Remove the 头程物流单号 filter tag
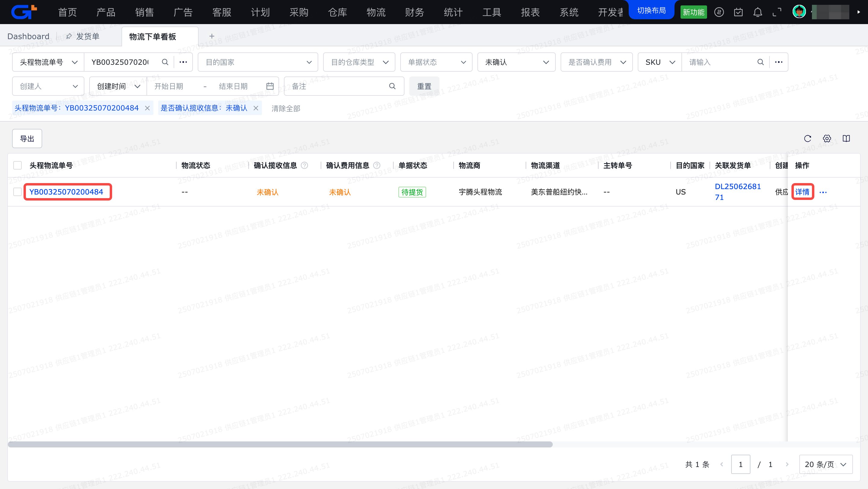Image resolution: width=868 pixels, height=489 pixels. [x=147, y=108]
